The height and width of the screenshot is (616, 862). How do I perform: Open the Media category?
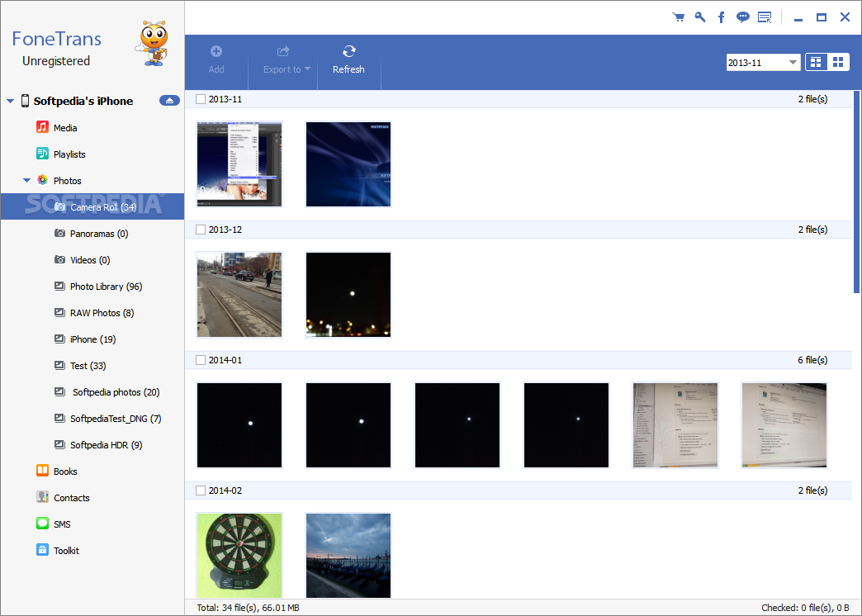pyautogui.click(x=92, y=128)
